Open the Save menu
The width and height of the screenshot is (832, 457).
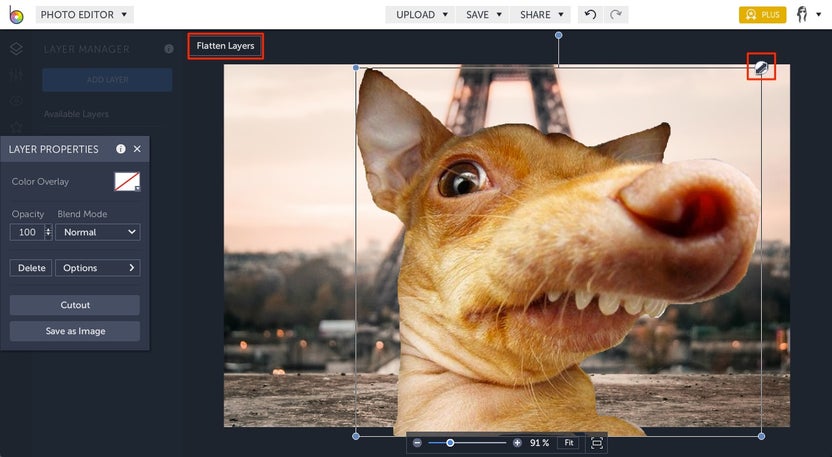click(483, 15)
